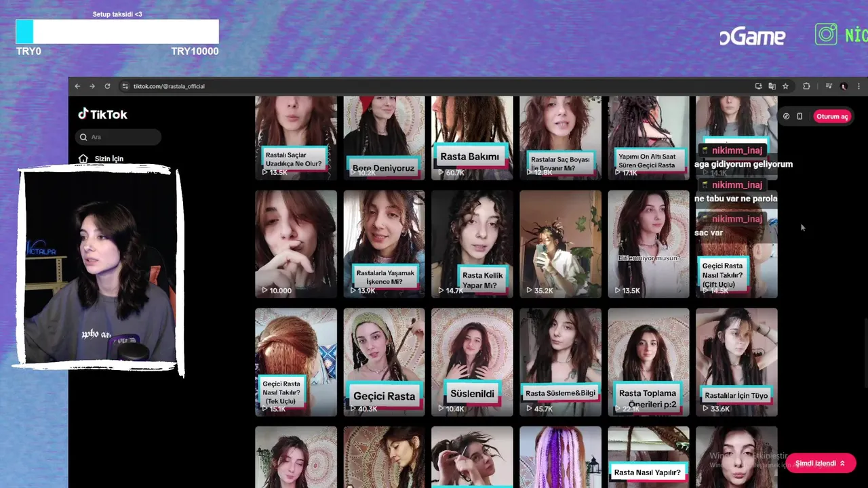
Task: Open the Bere Deniyoruz video
Action: click(384, 138)
